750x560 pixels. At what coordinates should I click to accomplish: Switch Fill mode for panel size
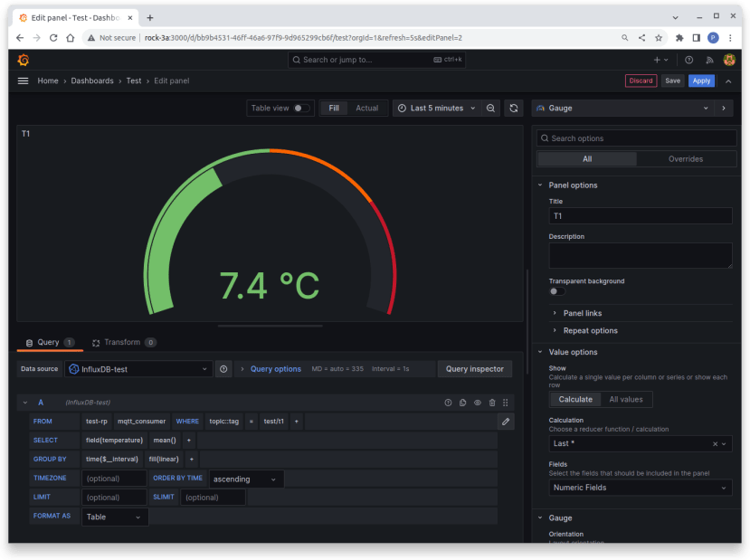point(336,108)
